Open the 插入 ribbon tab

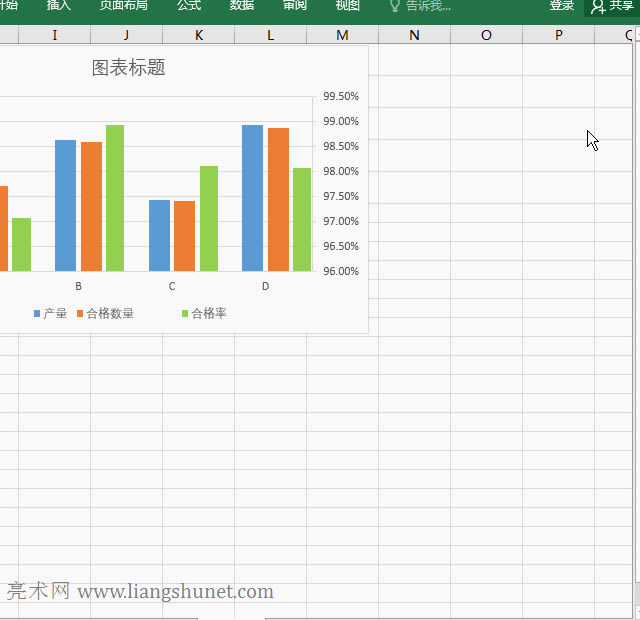pyautogui.click(x=59, y=6)
